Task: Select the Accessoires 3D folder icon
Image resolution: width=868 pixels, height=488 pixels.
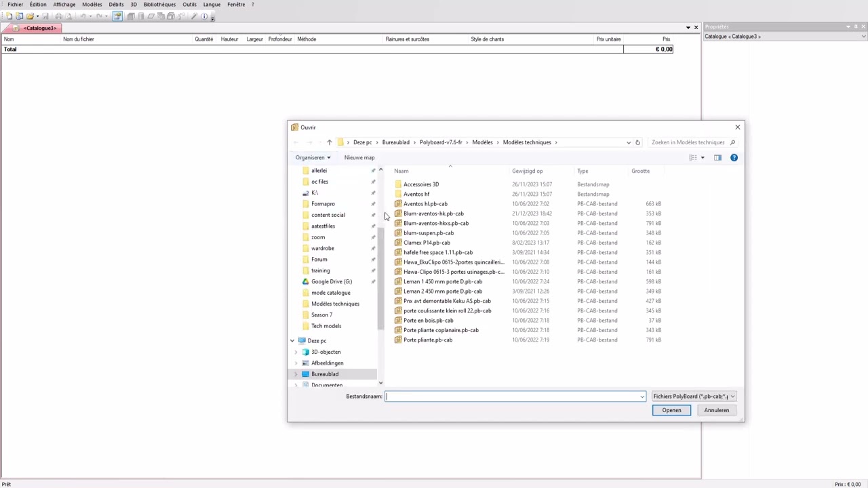Action: pos(398,184)
